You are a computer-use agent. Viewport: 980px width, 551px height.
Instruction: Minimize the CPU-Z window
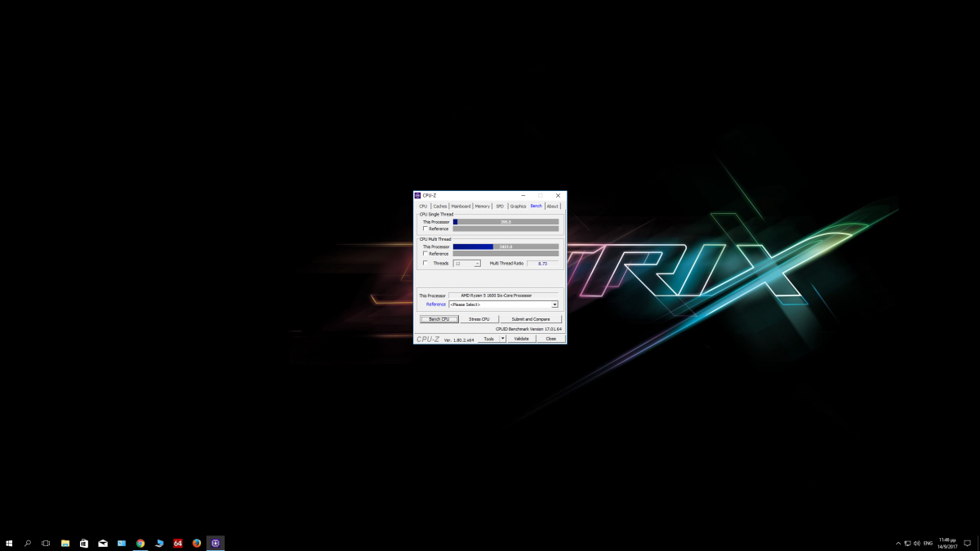(523, 196)
